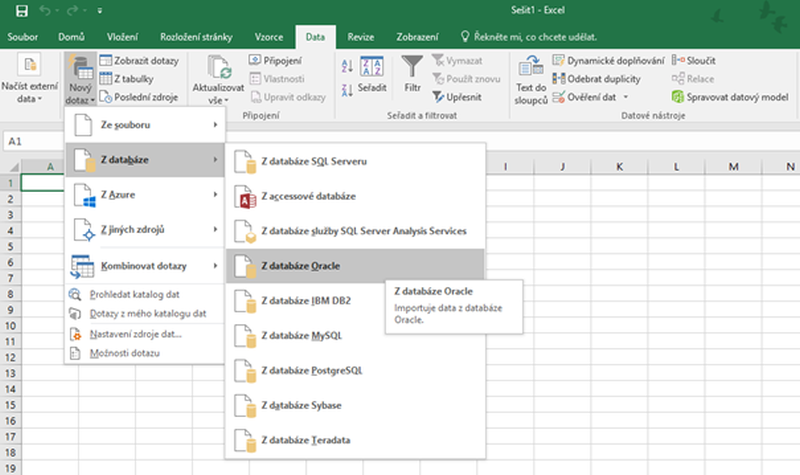Select column header K
800x475 pixels.
[619, 166]
